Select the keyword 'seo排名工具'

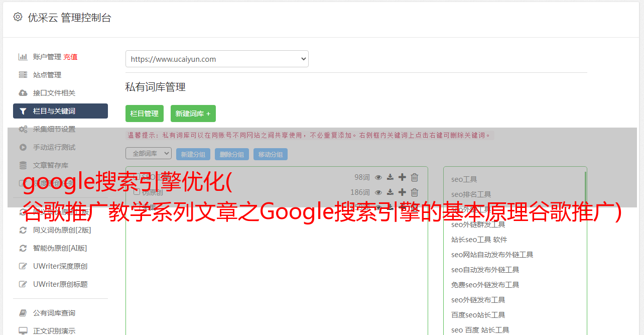point(471,194)
